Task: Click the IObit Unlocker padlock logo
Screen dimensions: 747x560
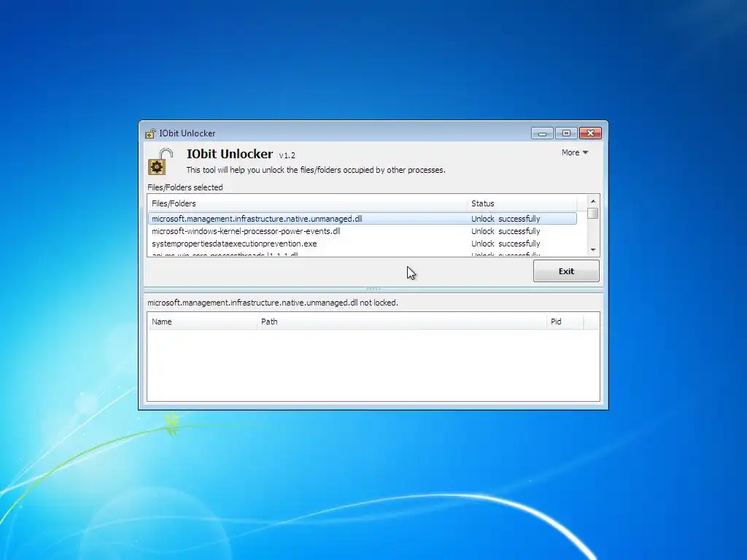Action: click(160, 162)
